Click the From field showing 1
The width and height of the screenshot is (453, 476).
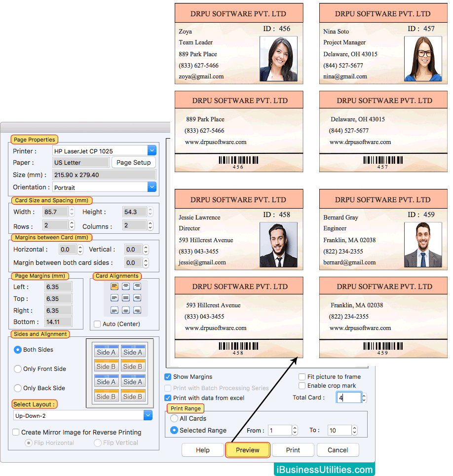(280, 430)
